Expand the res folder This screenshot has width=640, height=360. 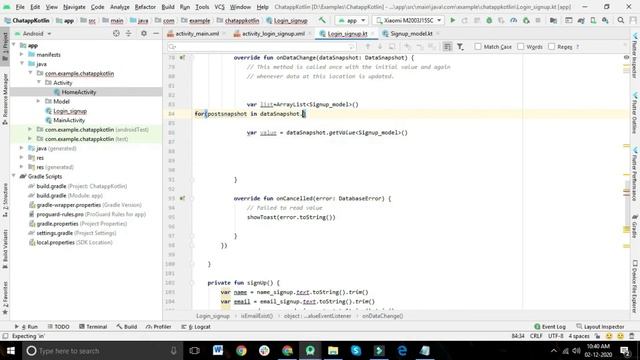click(22, 158)
